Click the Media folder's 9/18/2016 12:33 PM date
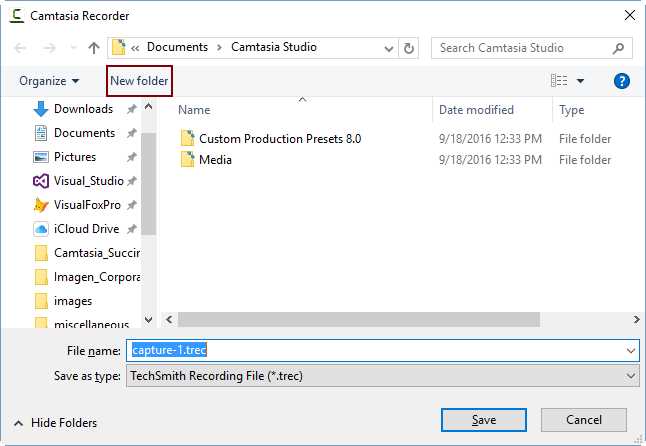Screen dimensions: 646x446 coord(490,160)
